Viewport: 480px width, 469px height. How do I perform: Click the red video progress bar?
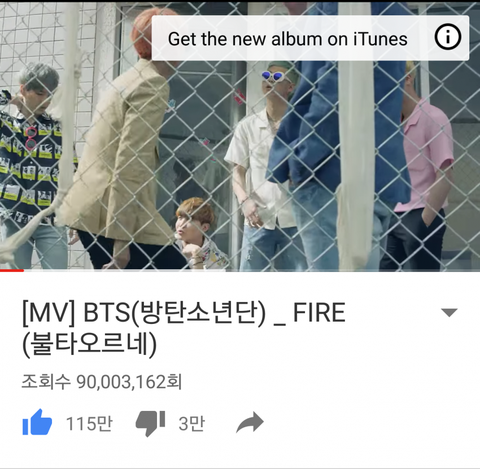point(12,270)
